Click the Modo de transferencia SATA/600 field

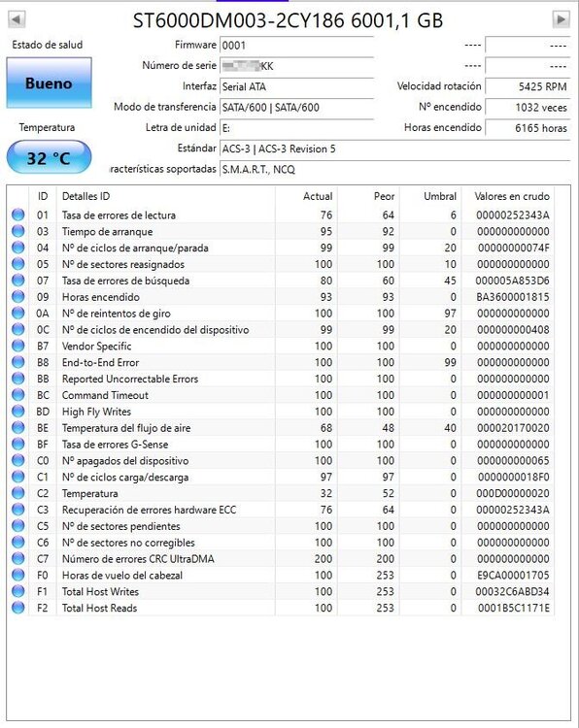tap(296, 107)
